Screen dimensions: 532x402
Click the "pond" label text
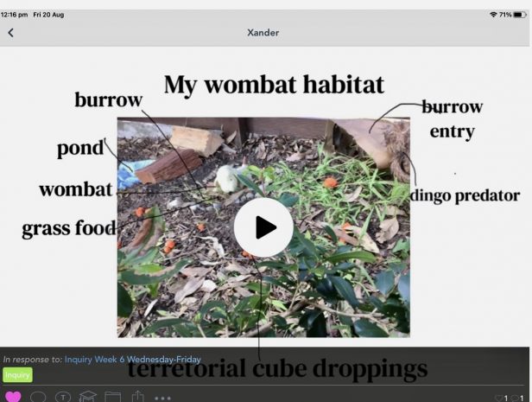click(79, 149)
